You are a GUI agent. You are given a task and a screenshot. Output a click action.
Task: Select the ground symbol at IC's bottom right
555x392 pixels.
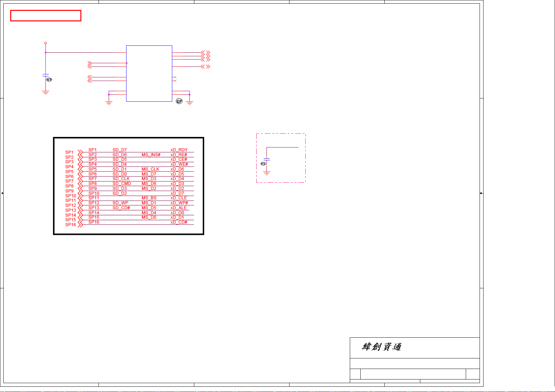189,103
